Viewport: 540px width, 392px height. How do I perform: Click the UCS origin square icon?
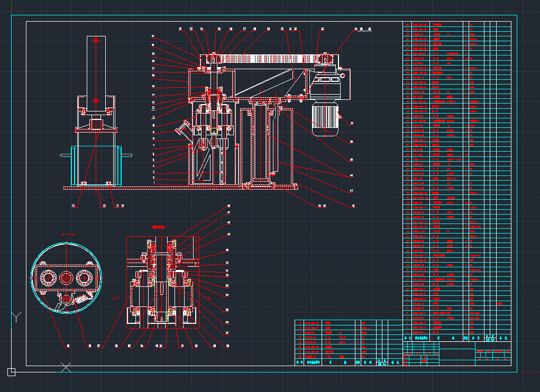coord(11,372)
